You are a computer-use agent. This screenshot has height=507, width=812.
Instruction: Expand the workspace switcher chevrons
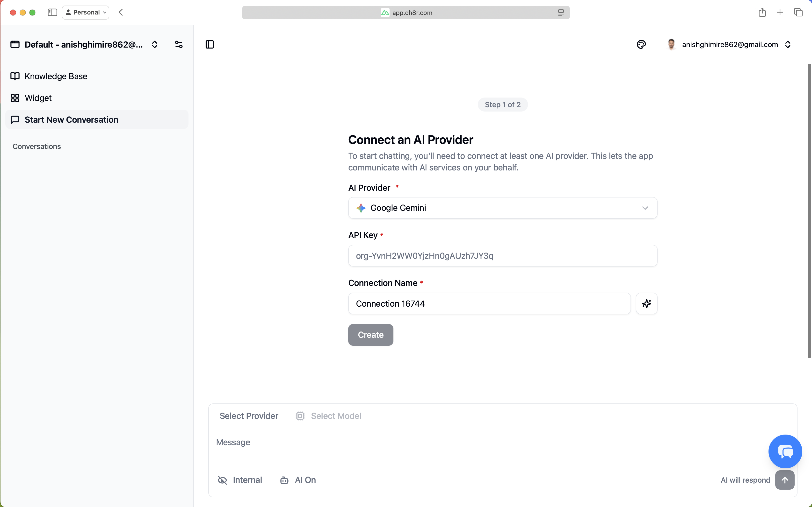(x=154, y=44)
